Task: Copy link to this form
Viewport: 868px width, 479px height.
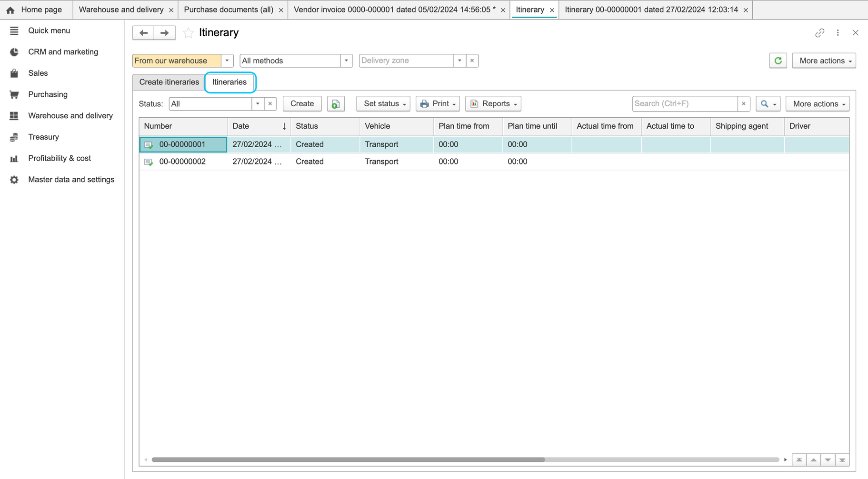Action: click(x=819, y=32)
